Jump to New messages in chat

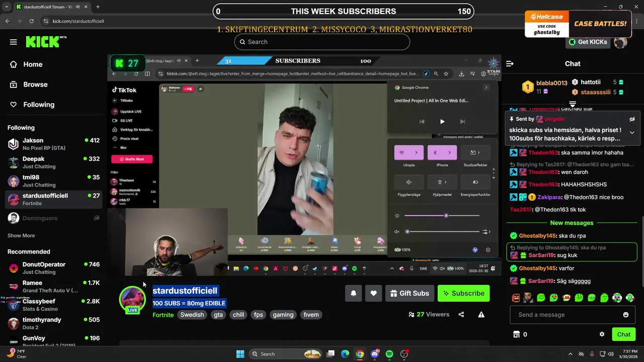tap(572, 223)
